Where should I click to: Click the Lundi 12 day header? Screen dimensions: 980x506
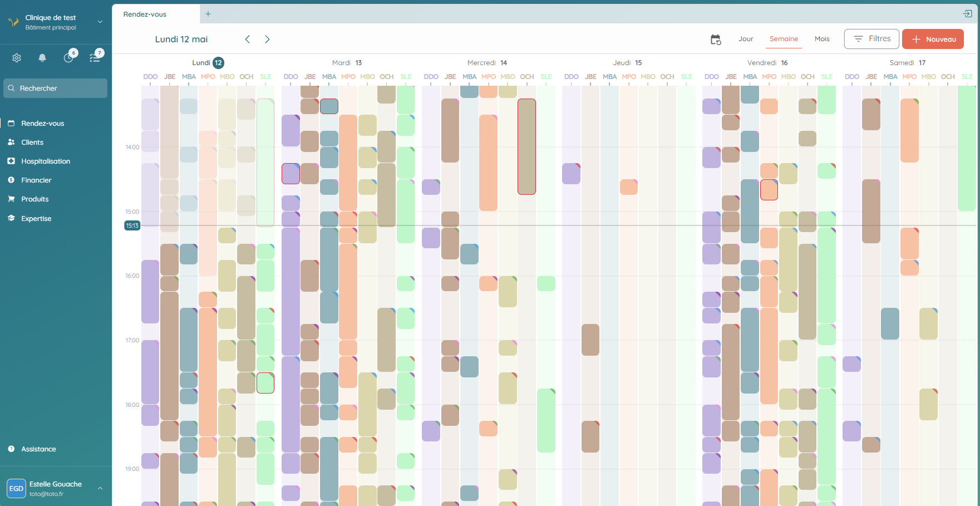208,63
